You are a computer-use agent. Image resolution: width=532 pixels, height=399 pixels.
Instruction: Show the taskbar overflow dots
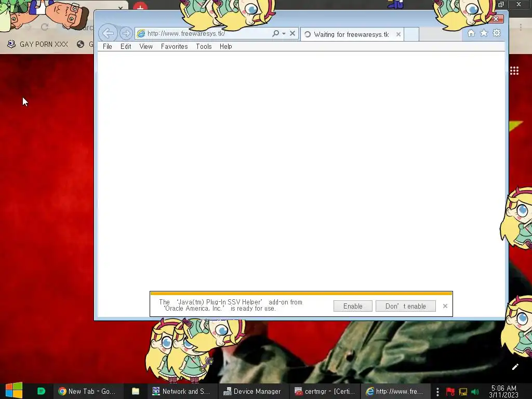(x=437, y=392)
